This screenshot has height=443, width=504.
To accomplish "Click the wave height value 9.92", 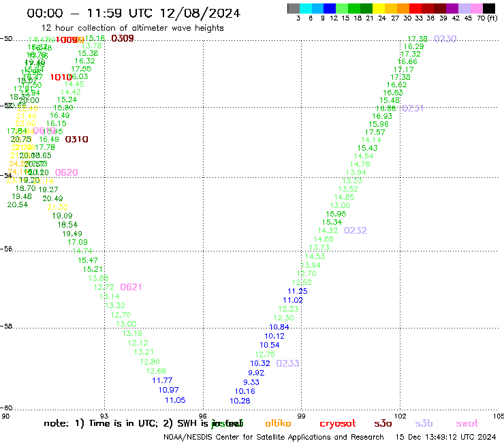I will 256,373.
